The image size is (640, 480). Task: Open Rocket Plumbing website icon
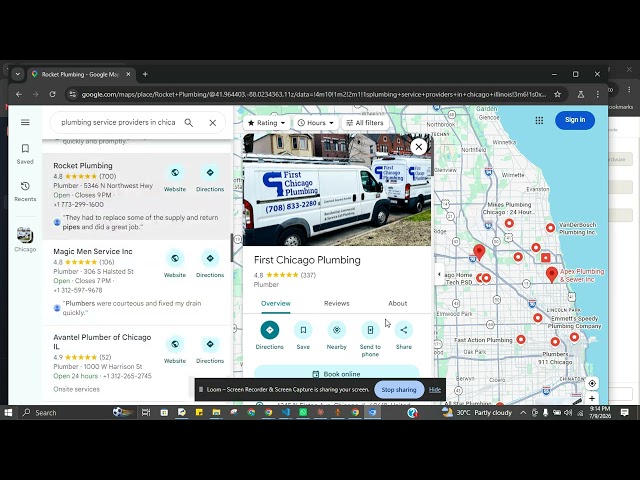[175, 173]
